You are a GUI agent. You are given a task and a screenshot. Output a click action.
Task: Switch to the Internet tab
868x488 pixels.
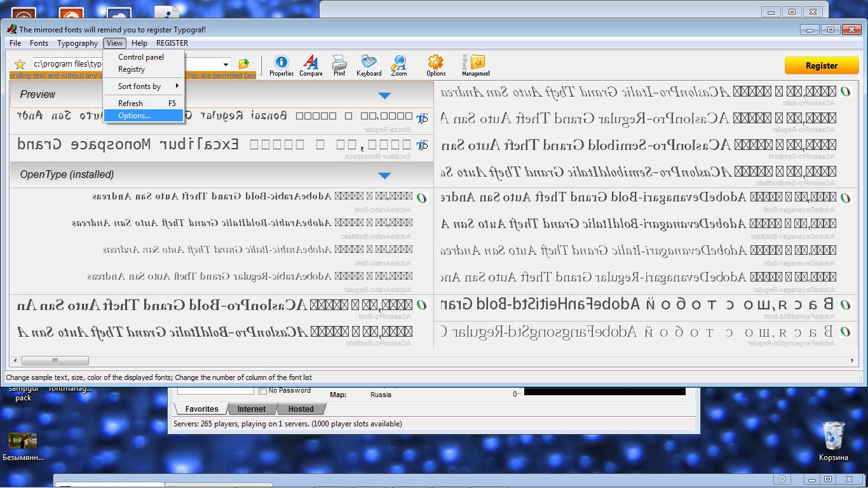coord(252,409)
